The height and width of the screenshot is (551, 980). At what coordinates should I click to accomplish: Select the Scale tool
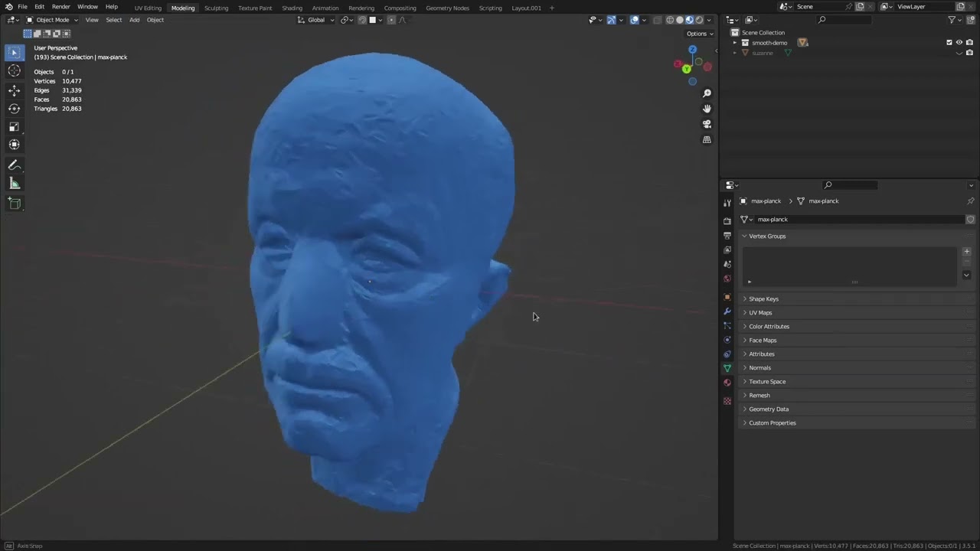14,126
